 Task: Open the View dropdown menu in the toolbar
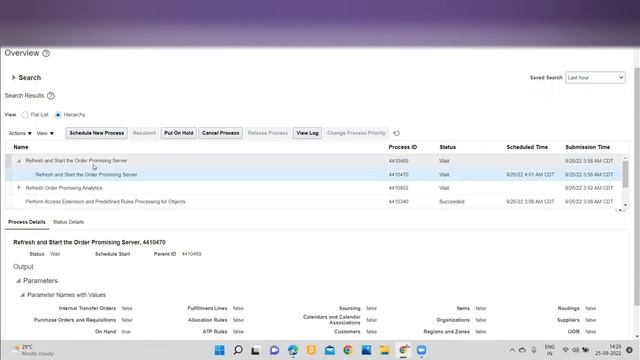[x=45, y=133]
